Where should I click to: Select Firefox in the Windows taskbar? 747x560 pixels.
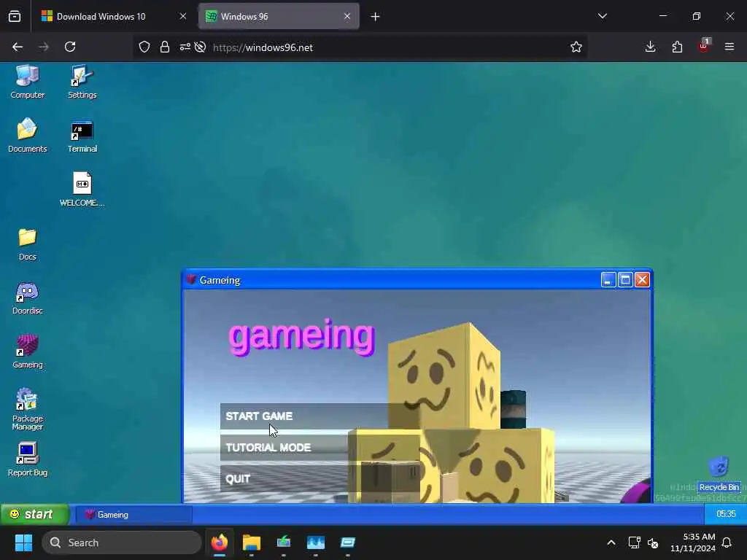220,542
